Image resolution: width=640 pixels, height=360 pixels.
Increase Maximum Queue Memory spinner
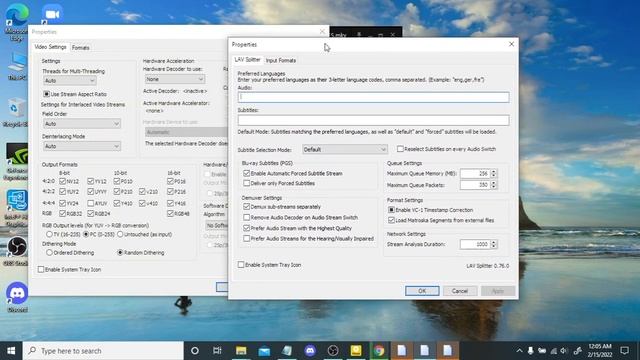pos(493,171)
